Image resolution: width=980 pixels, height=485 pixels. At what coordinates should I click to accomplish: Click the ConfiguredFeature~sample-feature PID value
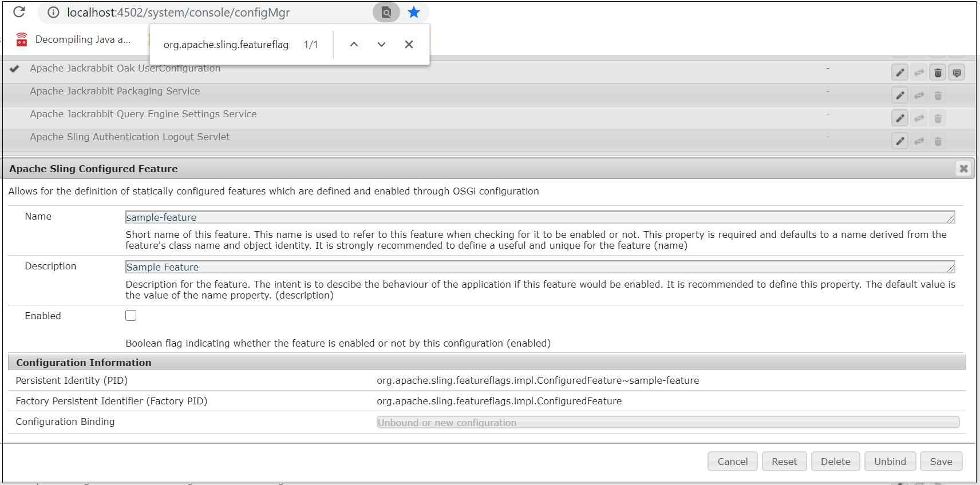pos(538,380)
